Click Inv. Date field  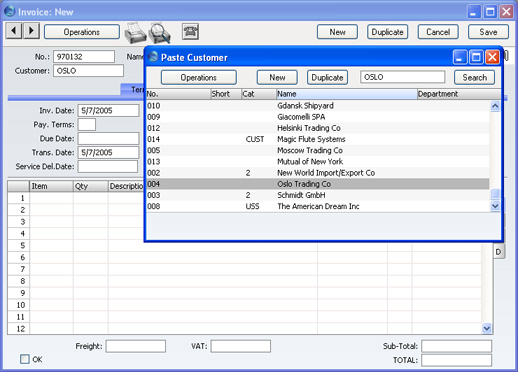108,110
